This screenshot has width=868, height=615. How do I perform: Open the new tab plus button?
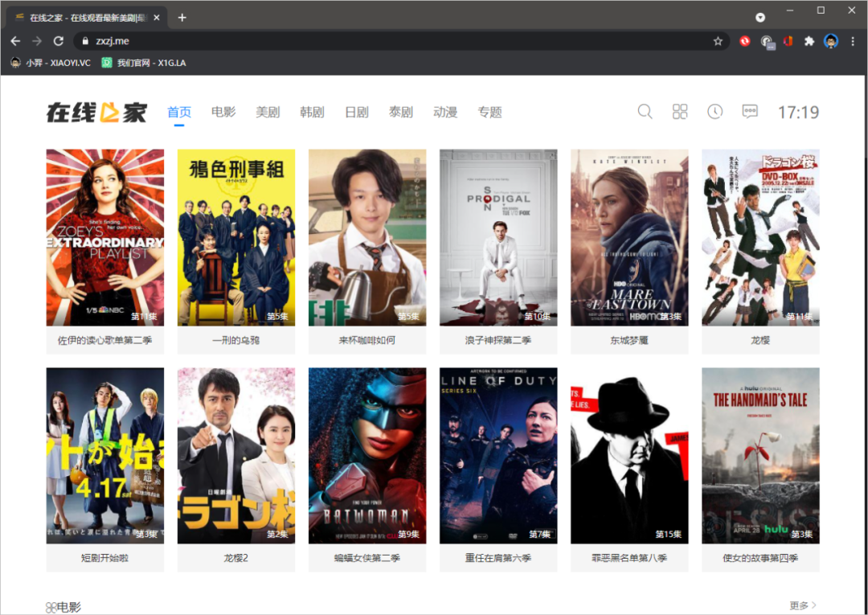pyautogui.click(x=182, y=18)
